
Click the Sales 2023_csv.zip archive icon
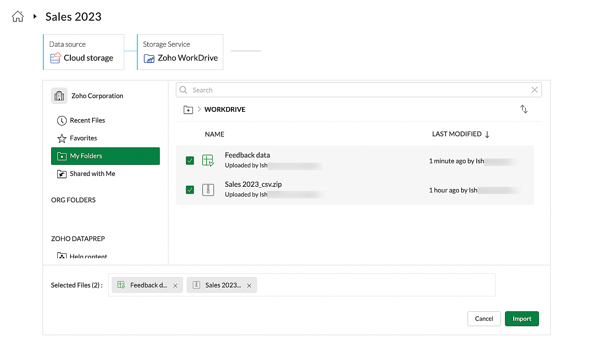coord(208,190)
